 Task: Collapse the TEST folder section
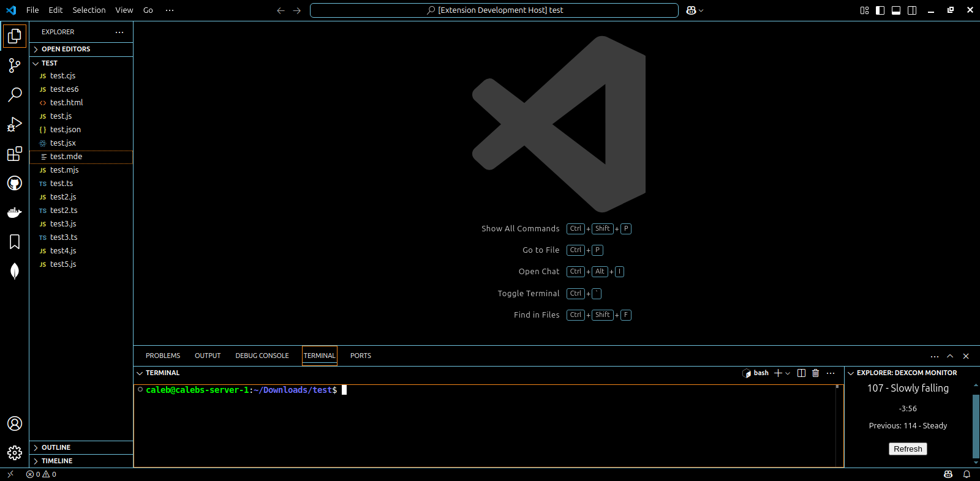(81, 63)
